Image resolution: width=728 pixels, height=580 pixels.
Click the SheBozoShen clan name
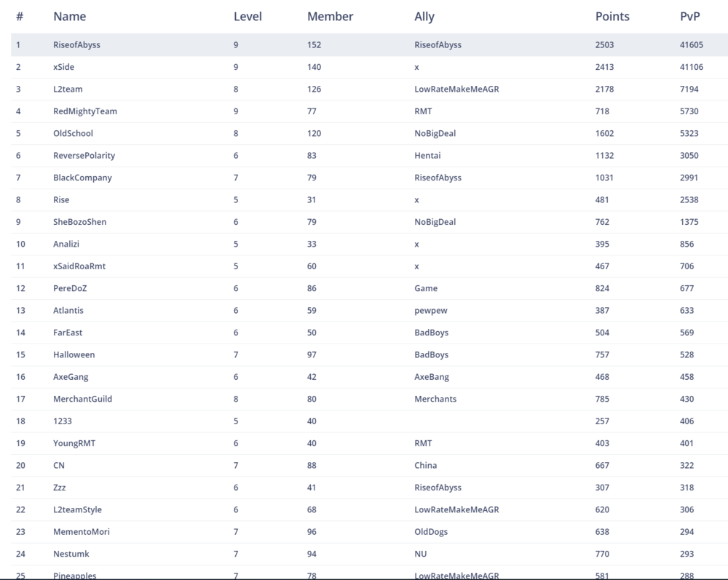(x=79, y=222)
